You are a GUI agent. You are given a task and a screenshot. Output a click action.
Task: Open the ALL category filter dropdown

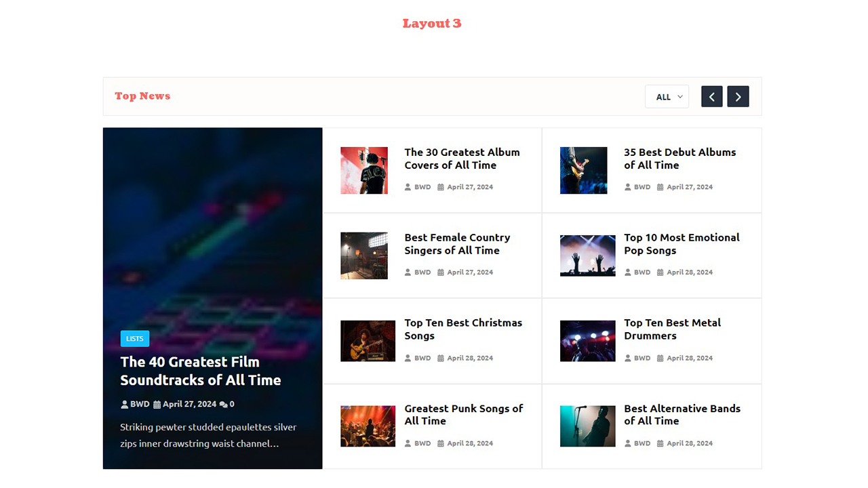(667, 96)
